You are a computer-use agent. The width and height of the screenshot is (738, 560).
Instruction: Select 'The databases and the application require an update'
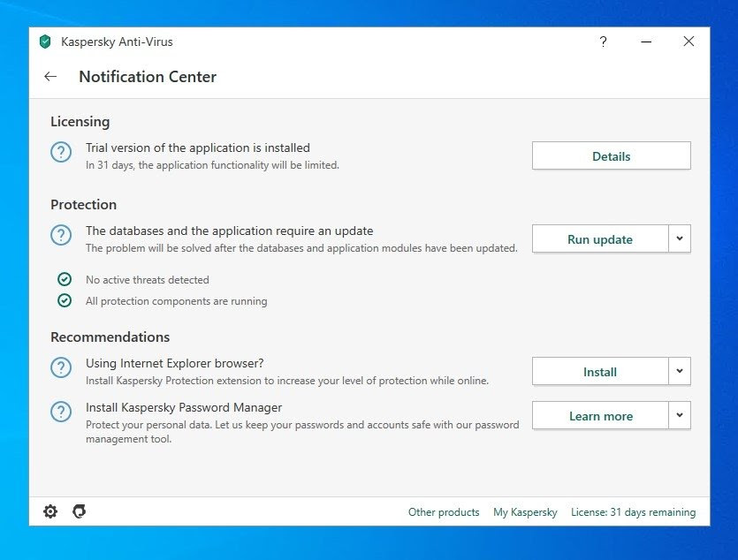pyautogui.click(x=229, y=231)
